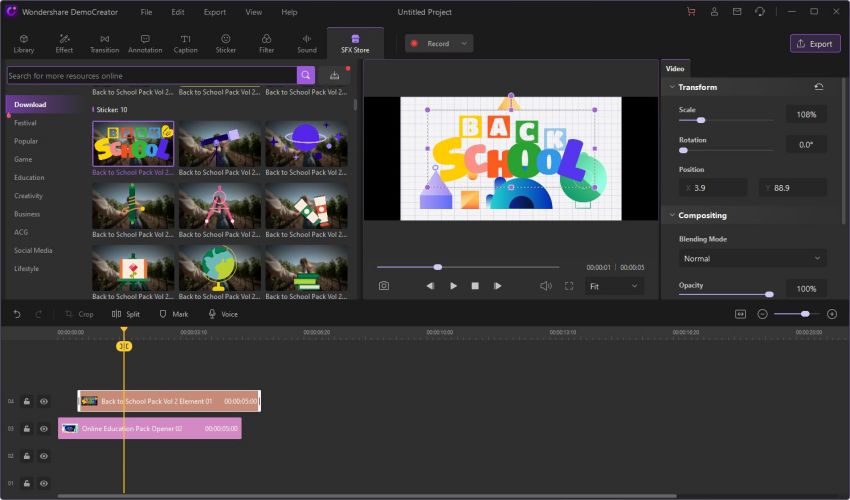Image resolution: width=850 pixels, height=500 pixels.
Task: Open the Transition panel
Action: pyautogui.click(x=104, y=44)
